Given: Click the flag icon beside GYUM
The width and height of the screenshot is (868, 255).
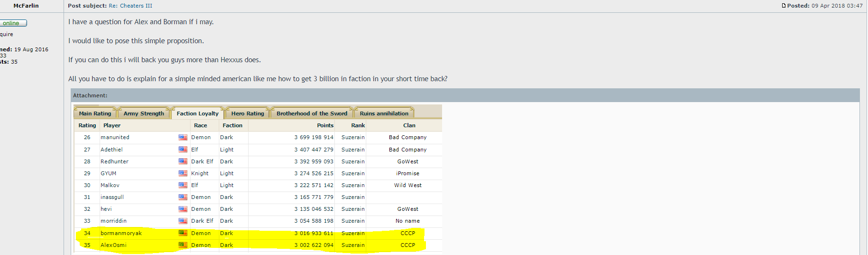Looking at the screenshot, I should click(x=183, y=173).
